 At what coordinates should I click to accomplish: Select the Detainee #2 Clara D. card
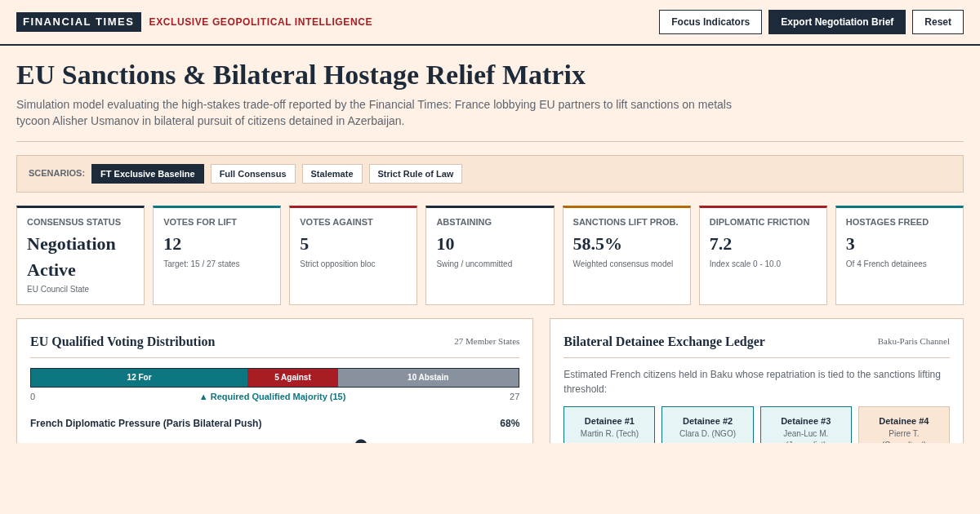tap(707, 425)
